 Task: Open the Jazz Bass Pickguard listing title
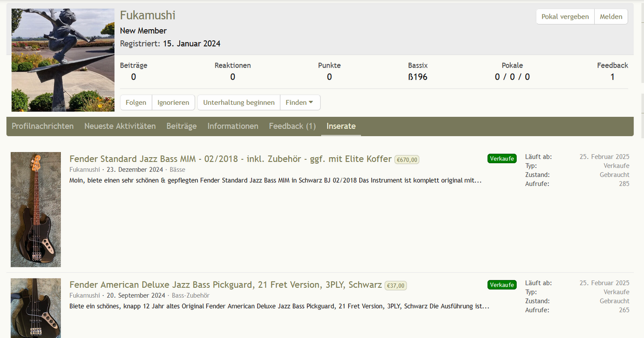(225, 285)
